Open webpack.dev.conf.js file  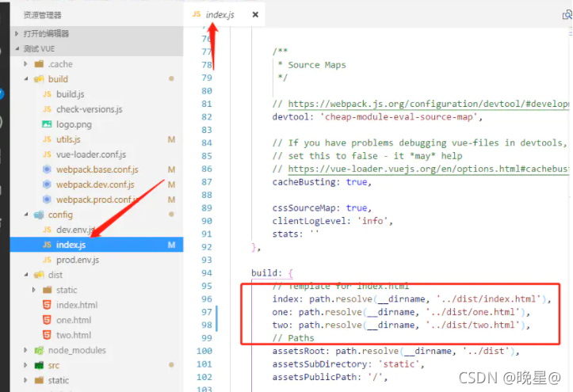click(x=95, y=185)
